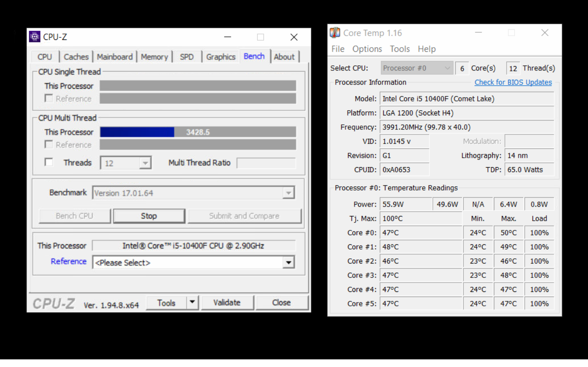Minimize the CPU-Z window
The height and width of the screenshot is (367, 588).
228,37
